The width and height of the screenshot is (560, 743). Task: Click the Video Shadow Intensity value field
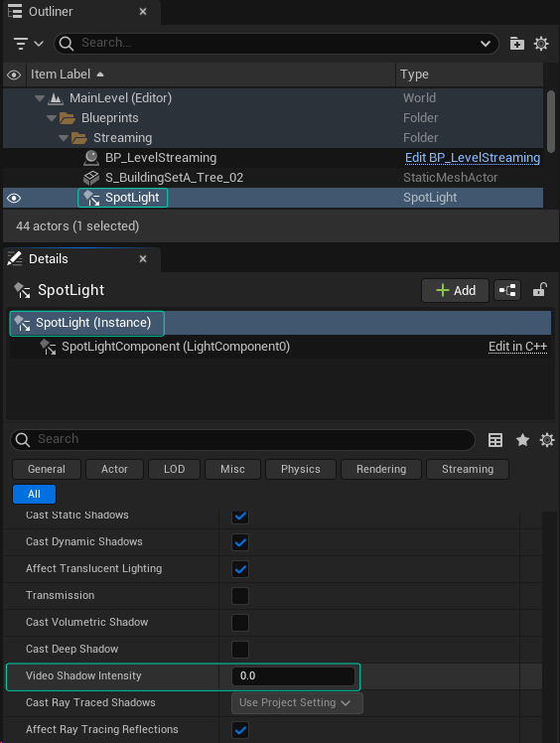(293, 676)
